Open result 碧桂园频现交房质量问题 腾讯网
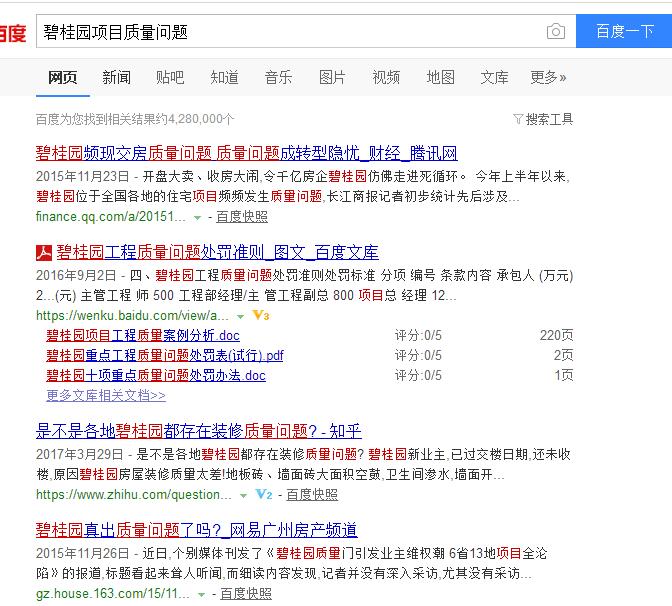The image size is (672, 606). point(246,153)
